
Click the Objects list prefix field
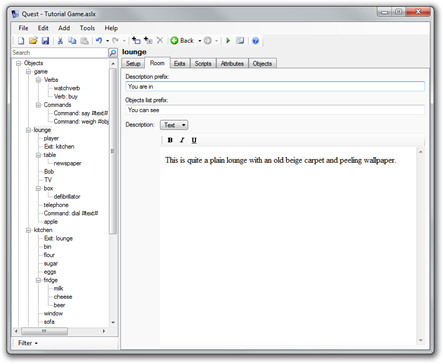click(275, 110)
